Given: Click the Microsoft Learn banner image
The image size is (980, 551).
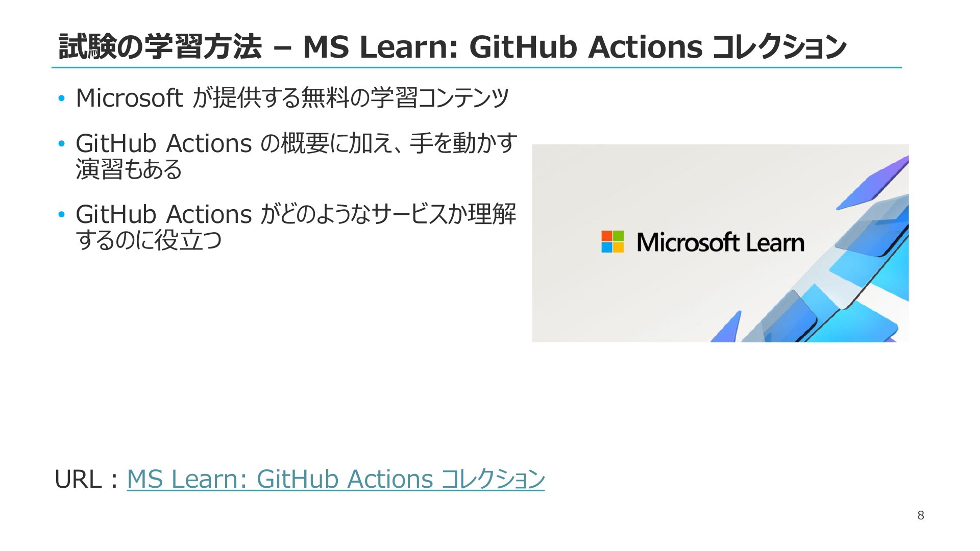Looking at the screenshot, I should pyautogui.click(x=720, y=243).
